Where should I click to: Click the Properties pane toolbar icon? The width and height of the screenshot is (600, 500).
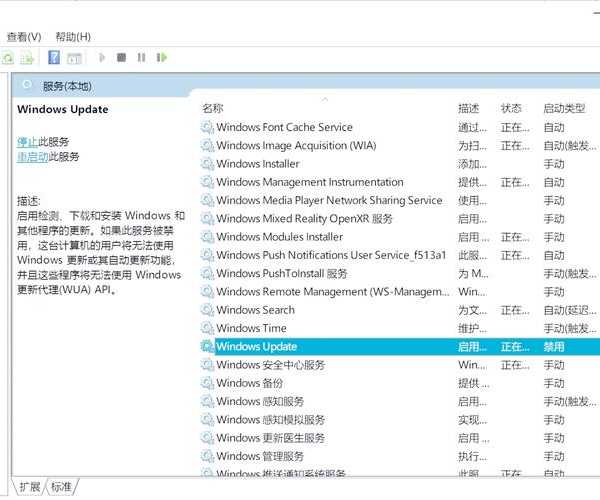74,58
